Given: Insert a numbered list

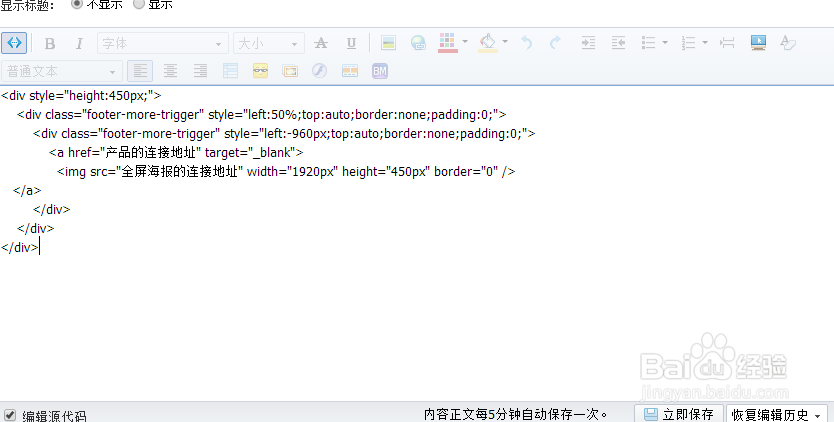Looking at the screenshot, I should tap(688, 43).
